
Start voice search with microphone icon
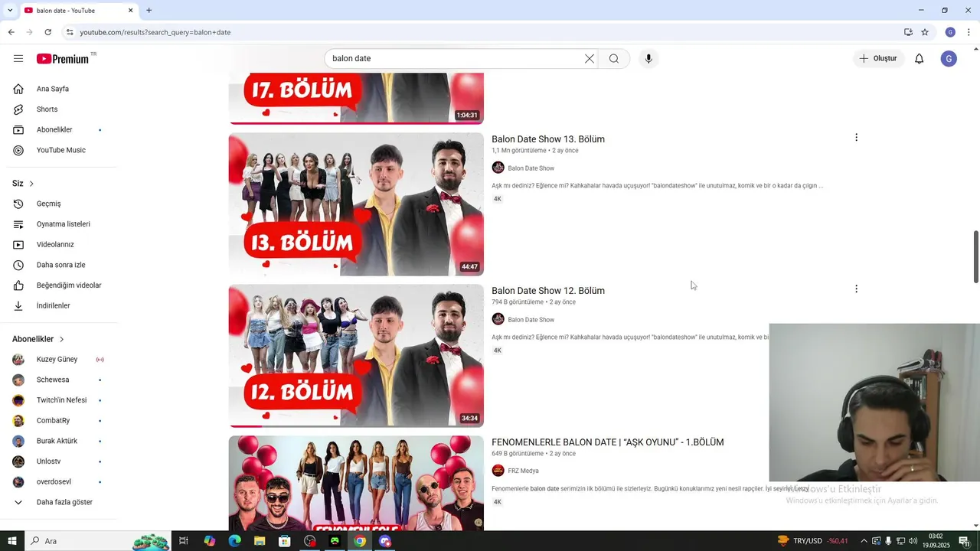[648, 59]
